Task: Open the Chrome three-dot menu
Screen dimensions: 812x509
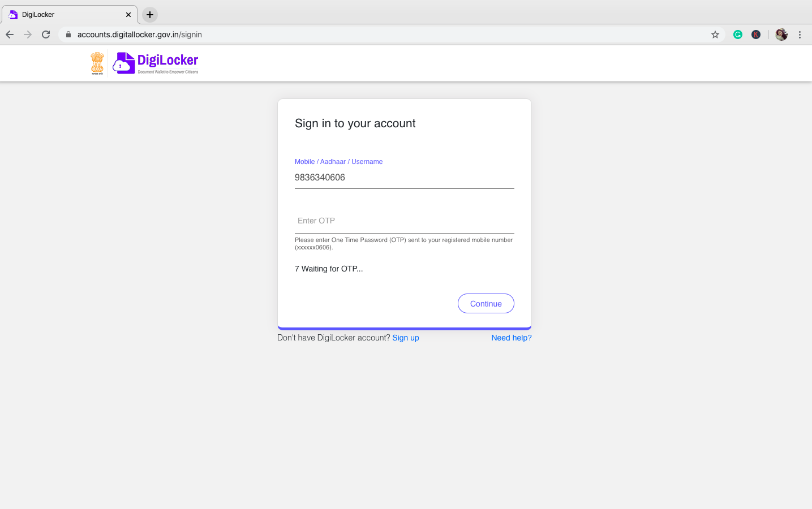Action: (x=800, y=34)
